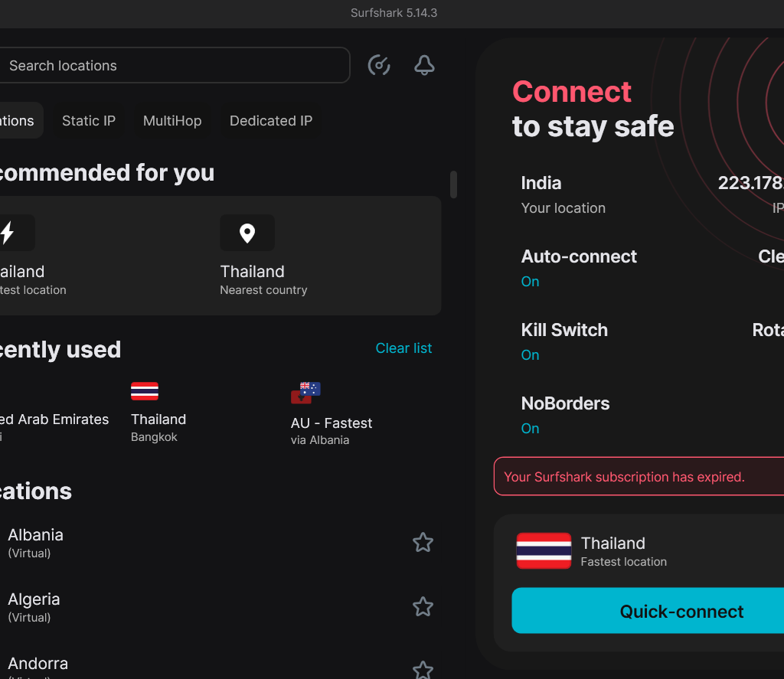Toggle Kill Switch On setting
This screenshot has height=679, width=784.
pos(531,355)
